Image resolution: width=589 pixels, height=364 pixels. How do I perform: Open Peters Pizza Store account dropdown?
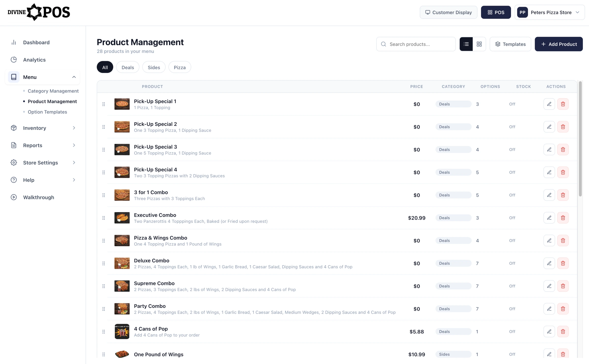(x=549, y=12)
